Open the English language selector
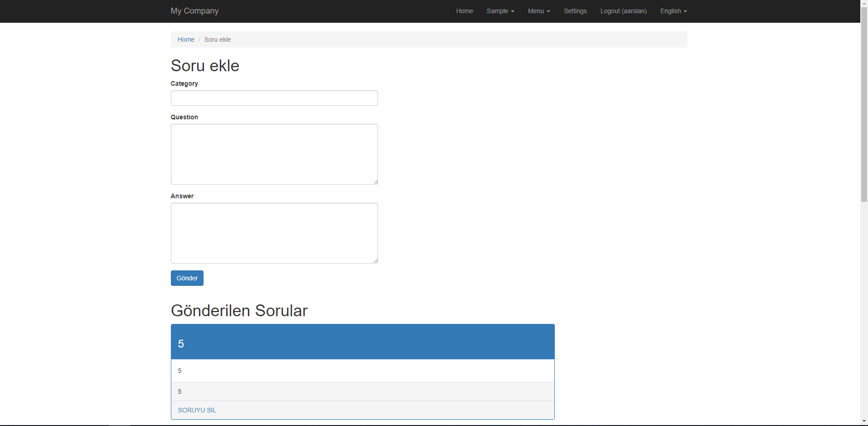The height and width of the screenshot is (426, 868). [x=673, y=11]
